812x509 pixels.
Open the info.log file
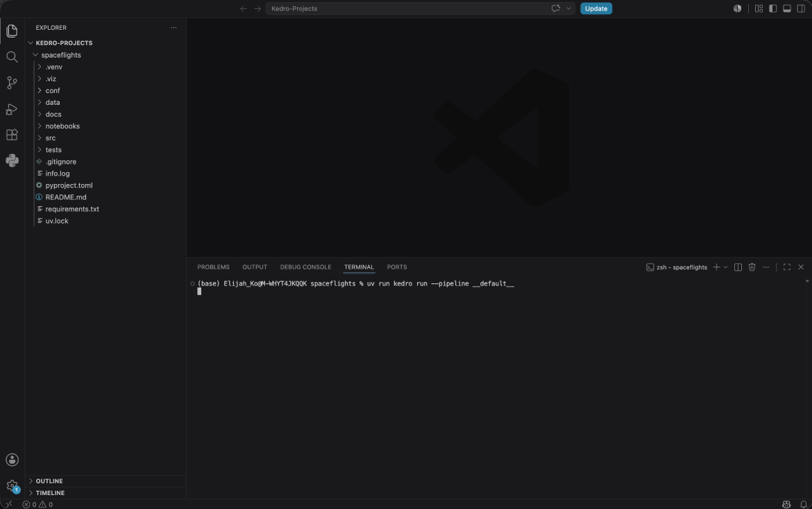pyautogui.click(x=105, y=174)
